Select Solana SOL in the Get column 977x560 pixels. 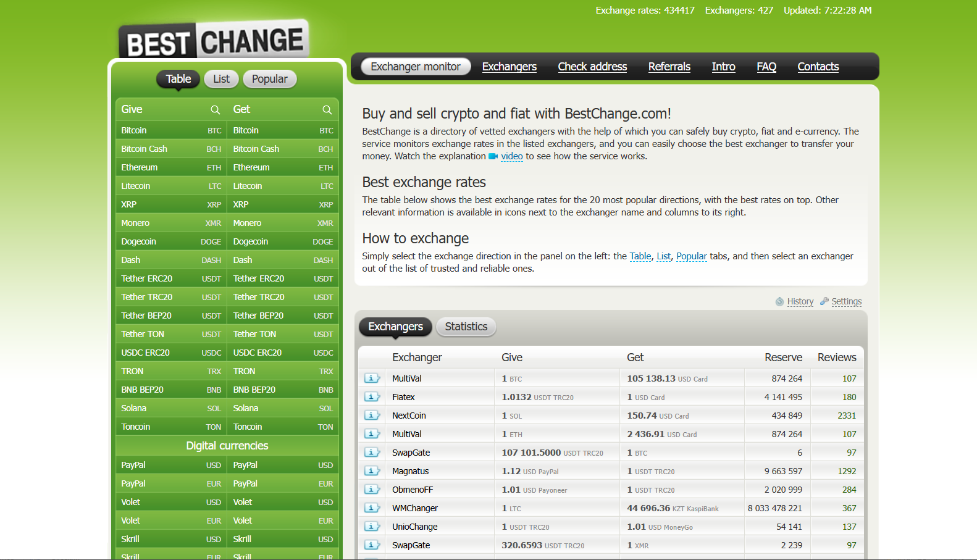[283, 408]
